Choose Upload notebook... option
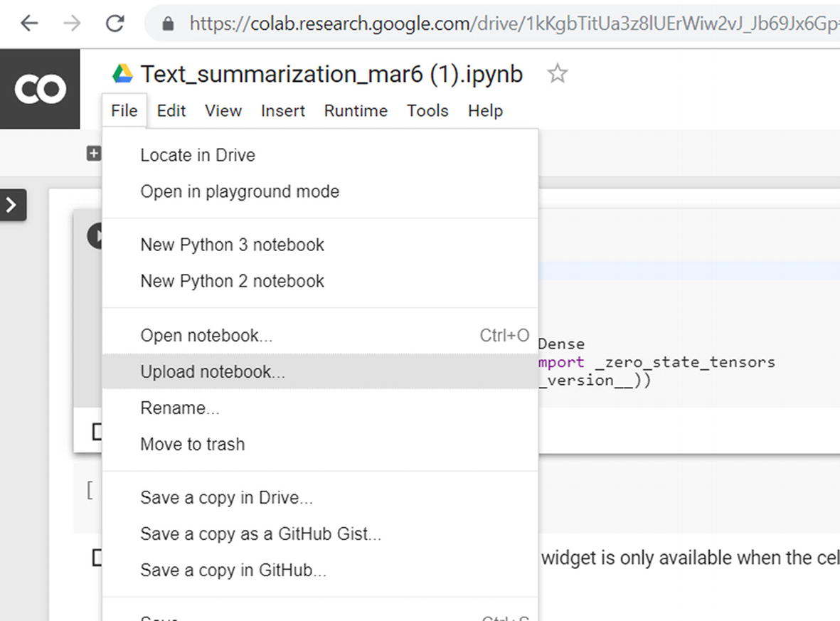840x621 pixels. pos(320,371)
